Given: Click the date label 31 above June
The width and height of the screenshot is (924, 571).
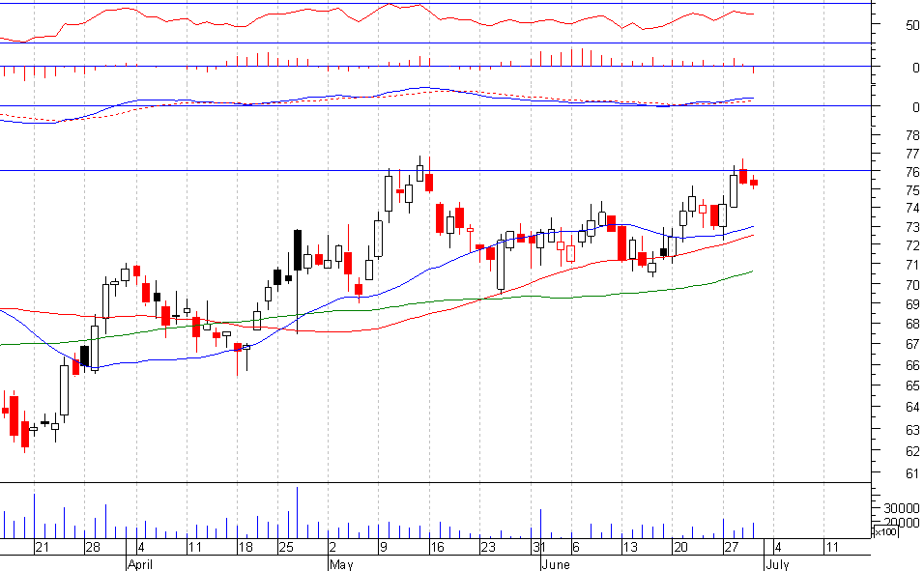Looking at the screenshot, I should pos(538,548).
